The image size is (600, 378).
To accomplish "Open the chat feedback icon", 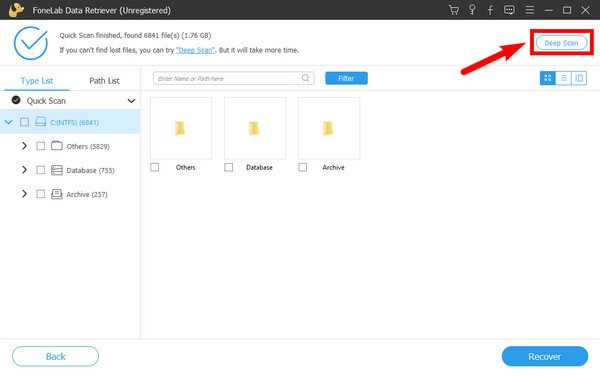I will click(x=509, y=10).
